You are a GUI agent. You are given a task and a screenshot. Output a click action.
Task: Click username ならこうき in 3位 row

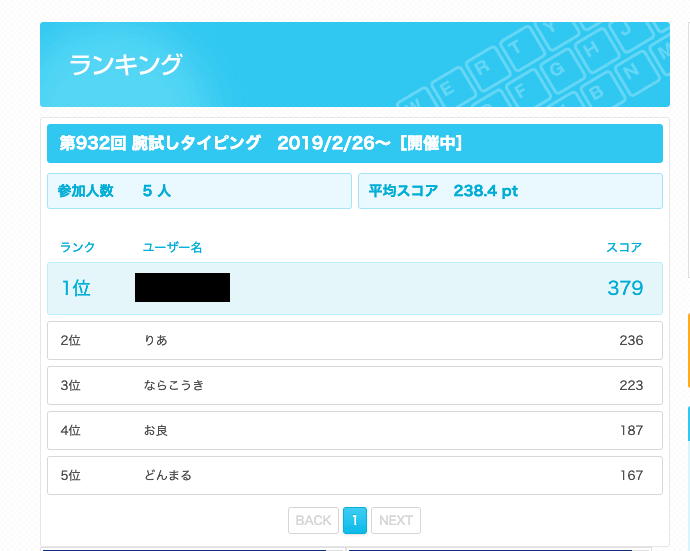point(174,385)
